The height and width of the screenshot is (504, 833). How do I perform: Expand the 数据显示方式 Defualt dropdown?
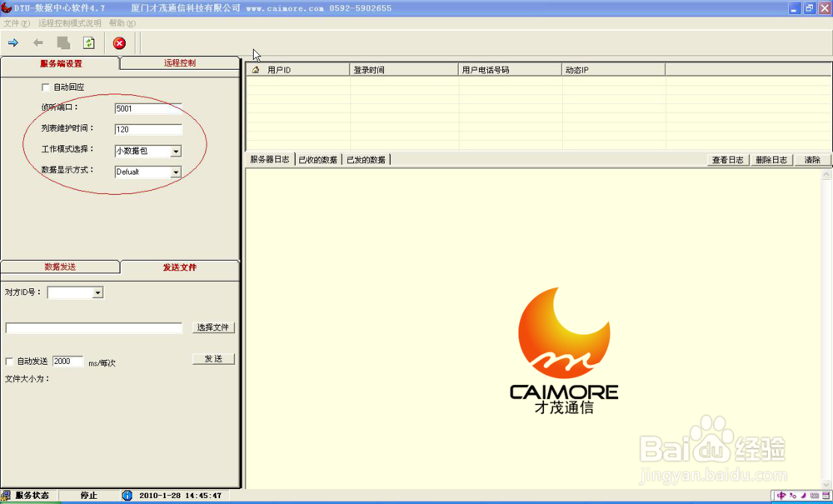[176, 172]
